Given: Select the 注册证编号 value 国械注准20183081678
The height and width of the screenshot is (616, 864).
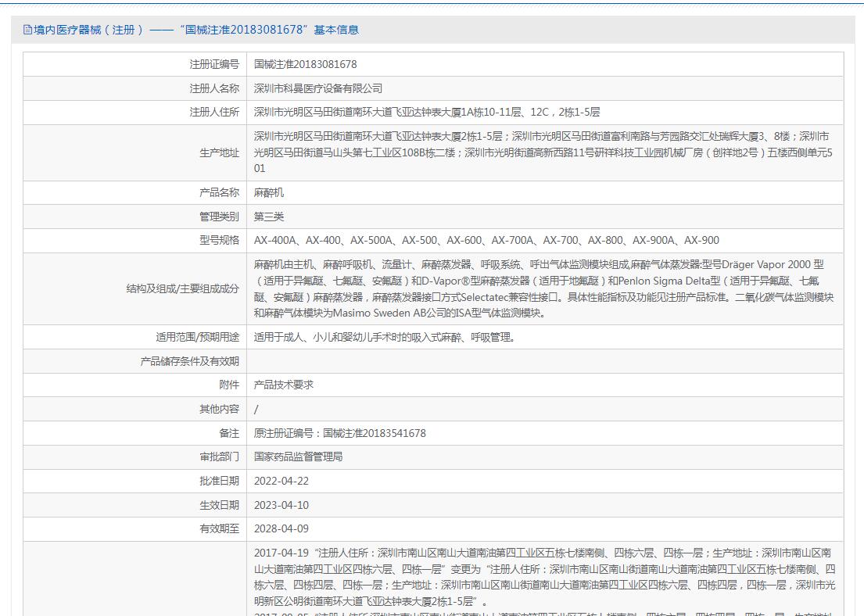Looking at the screenshot, I should 305,64.
